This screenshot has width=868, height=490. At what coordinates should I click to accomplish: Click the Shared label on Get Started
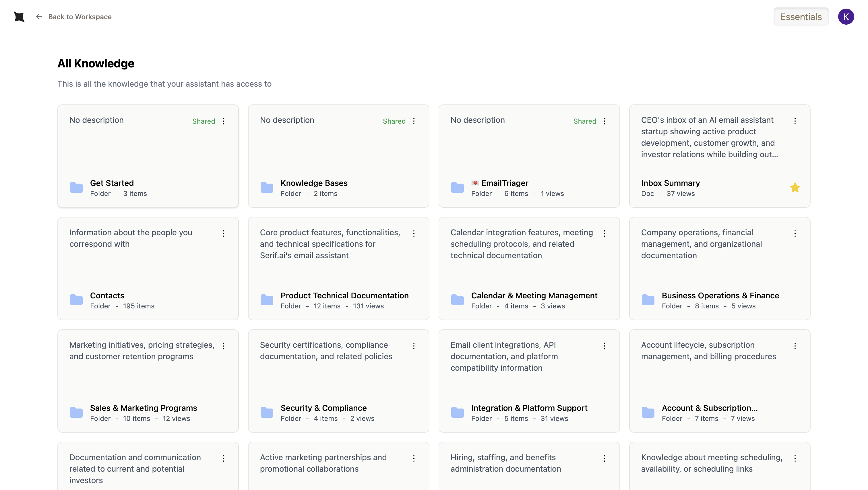(204, 121)
